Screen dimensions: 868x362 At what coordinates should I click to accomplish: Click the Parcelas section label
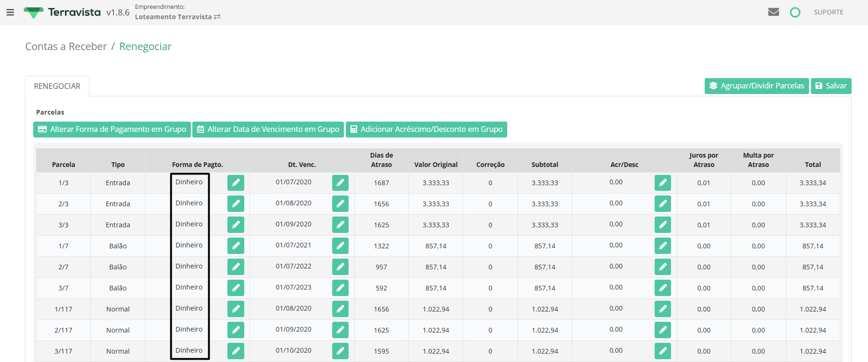(50, 112)
